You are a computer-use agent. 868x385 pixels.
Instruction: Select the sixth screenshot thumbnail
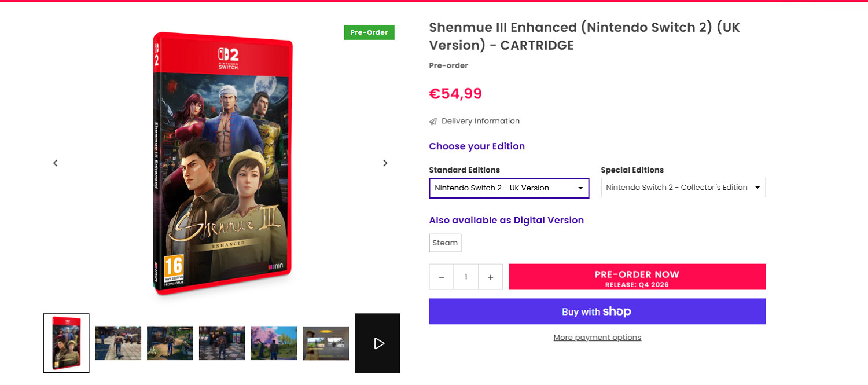(x=326, y=343)
